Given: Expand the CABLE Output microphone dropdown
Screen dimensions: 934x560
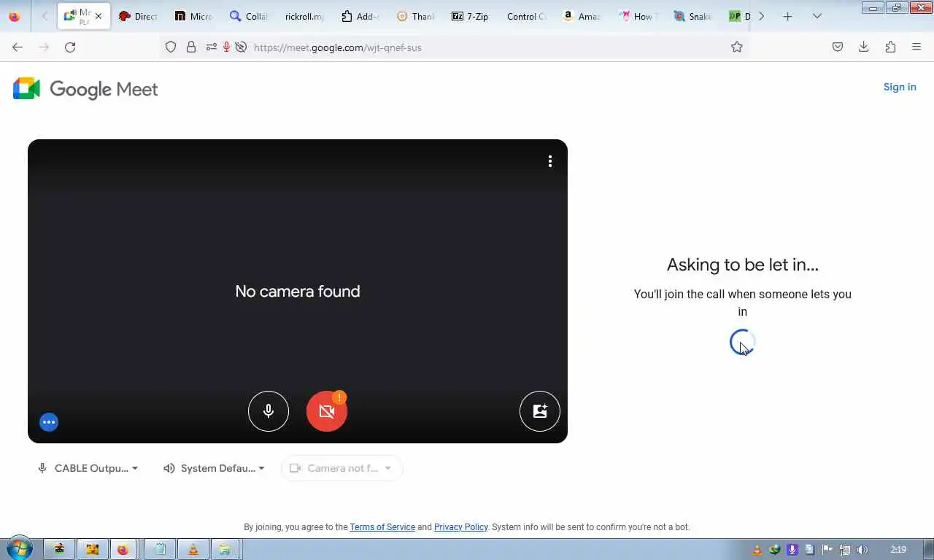Looking at the screenshot, I should point(88,468).
